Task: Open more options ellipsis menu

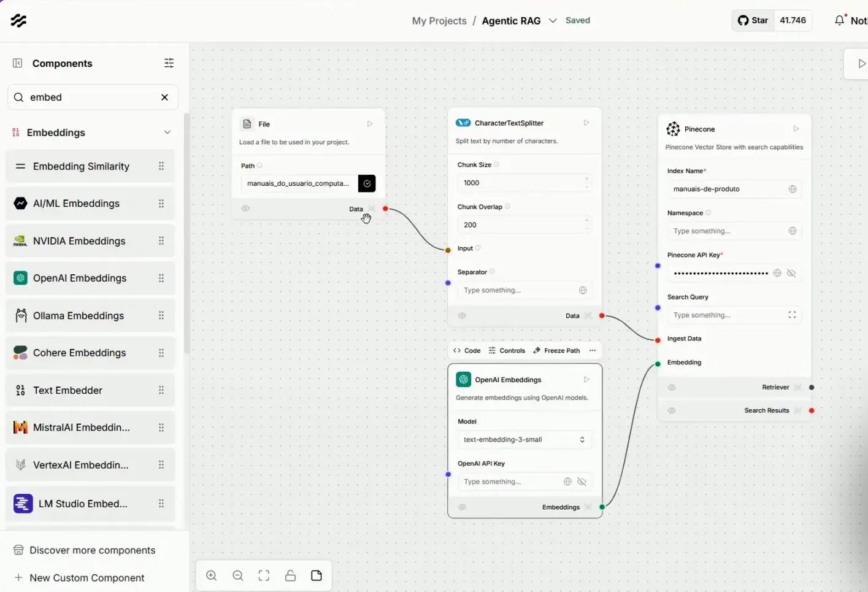Action: 593,351
